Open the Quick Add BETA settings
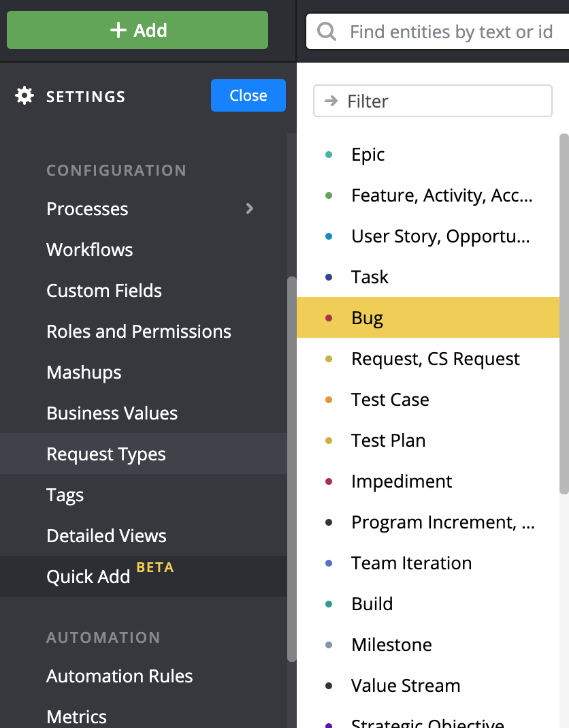The image size is (569, 728). click(88, 576)
